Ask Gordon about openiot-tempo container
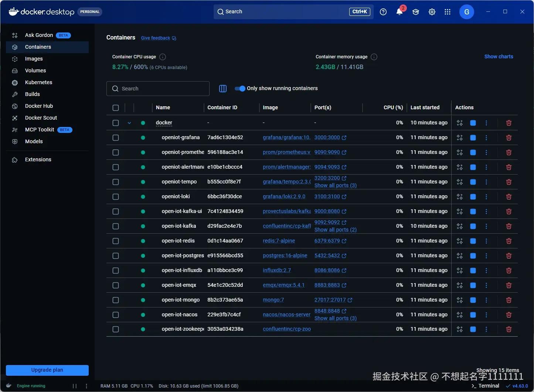The height and width of the screenshot is (392, 534). [x=460, y=182]
